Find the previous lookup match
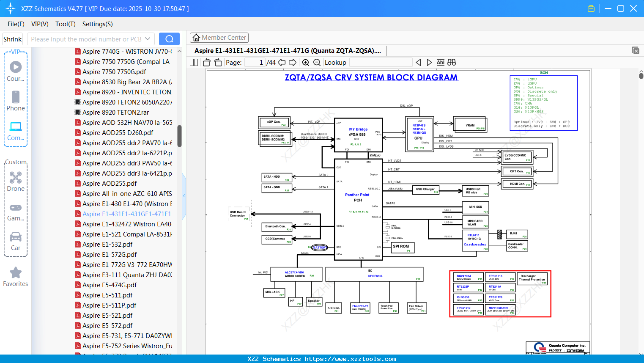This screenshot has height=363, width=644. [x=419, y=62]
